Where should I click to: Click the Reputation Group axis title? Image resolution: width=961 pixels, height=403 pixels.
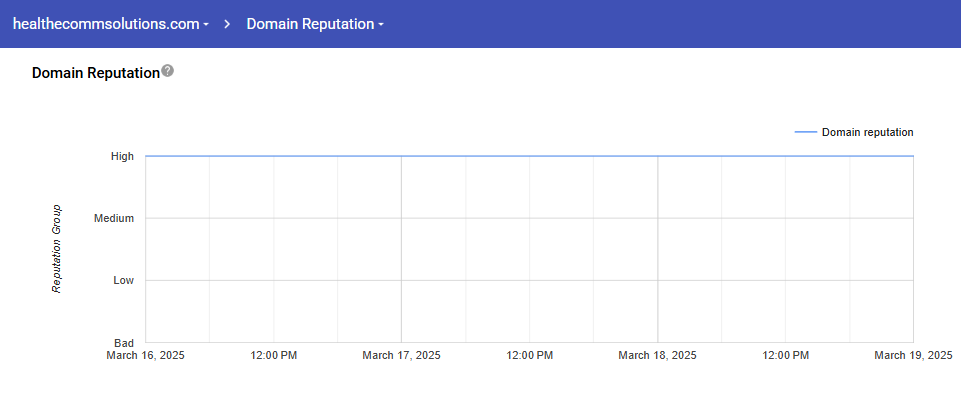(x=57, y=249)
